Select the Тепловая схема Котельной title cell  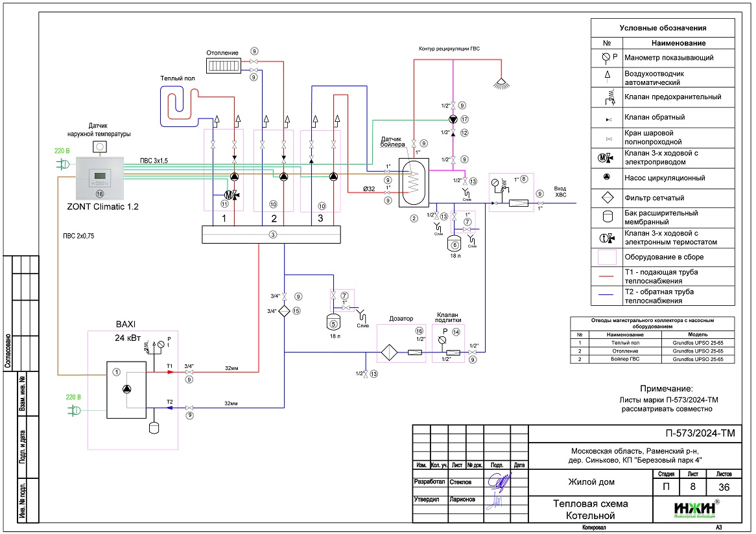point(590,509)
